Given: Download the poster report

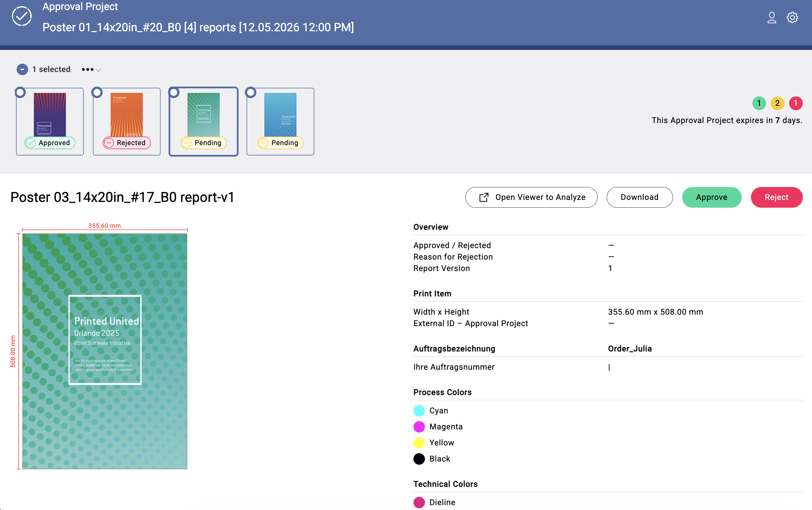Looking at the screenshot, I should (639, 197).
